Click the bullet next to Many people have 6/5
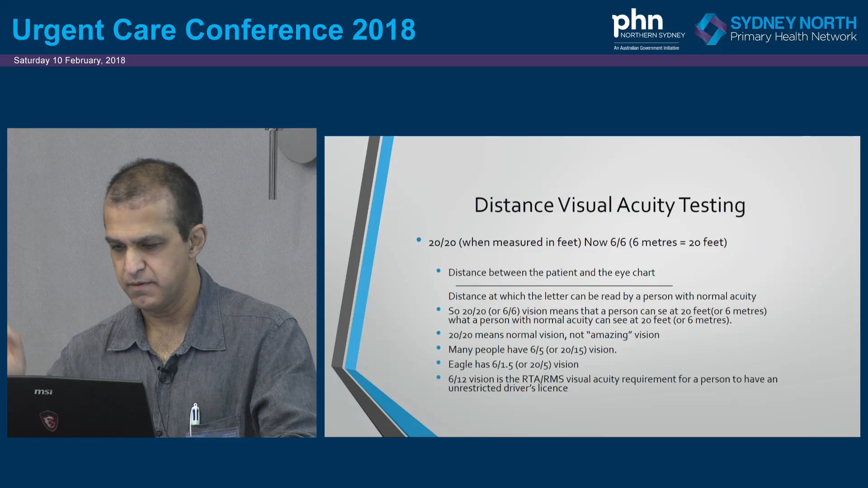 [x=438, y=347]
